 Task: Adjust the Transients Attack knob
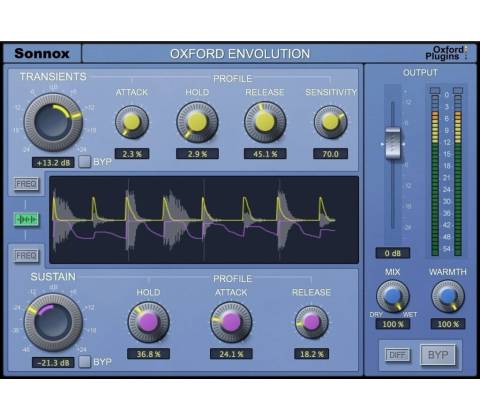(132, 122)
